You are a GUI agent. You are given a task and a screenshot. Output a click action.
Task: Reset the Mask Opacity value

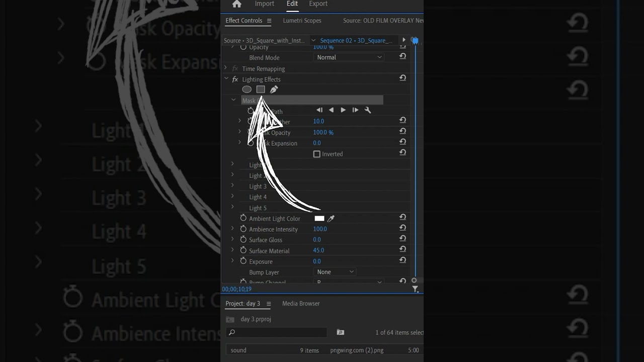click(x=403, y=131)
